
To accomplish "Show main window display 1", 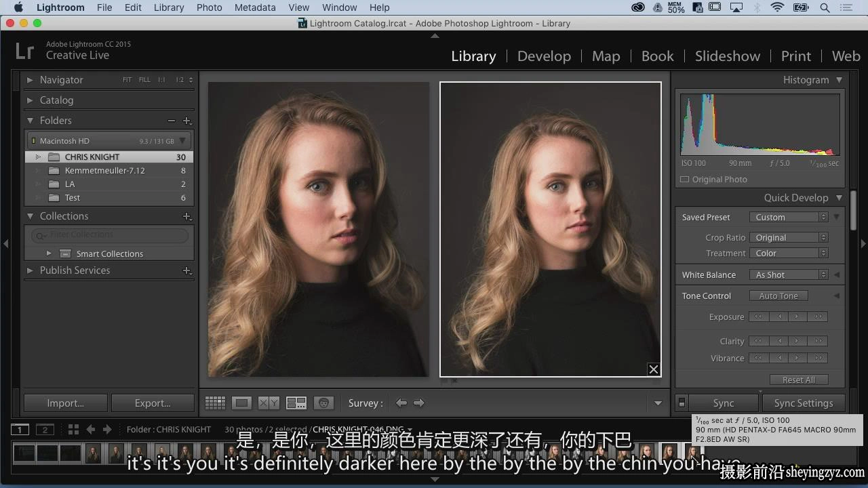I will (20, 430).
